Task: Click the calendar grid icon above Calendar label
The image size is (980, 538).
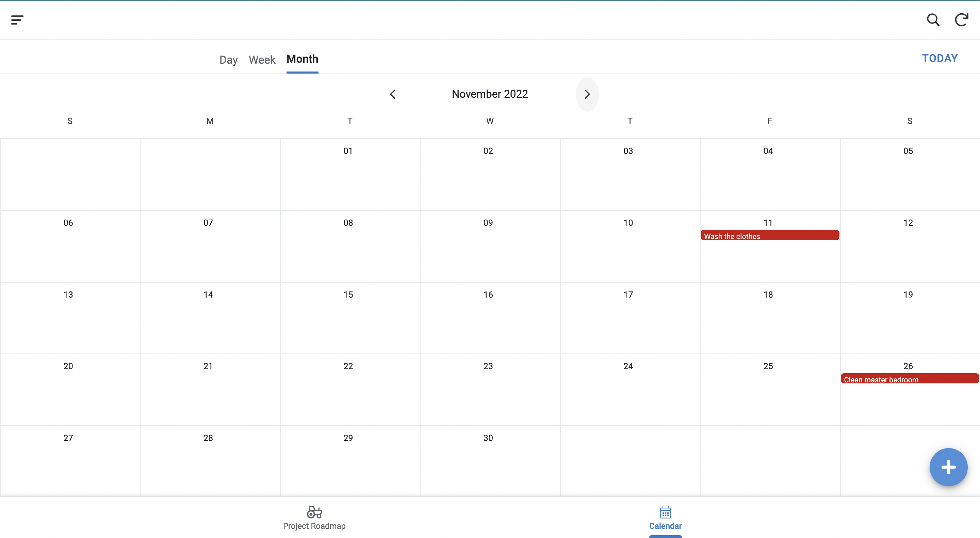Action: pyautogui.click(x=665, y=512)
